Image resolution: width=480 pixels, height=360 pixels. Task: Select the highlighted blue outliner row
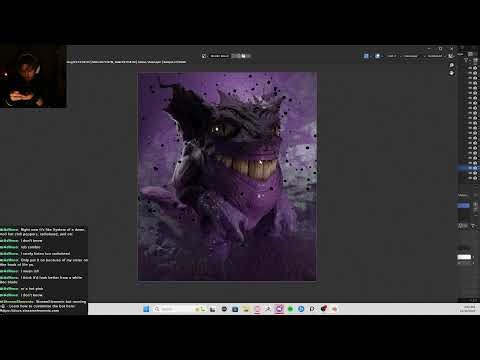[x=468, y=168]
